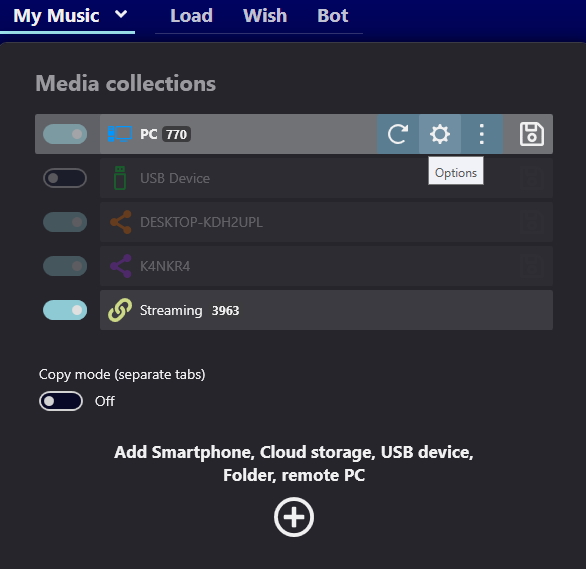Click the save disk icon on the PC row

pos(531,134)
